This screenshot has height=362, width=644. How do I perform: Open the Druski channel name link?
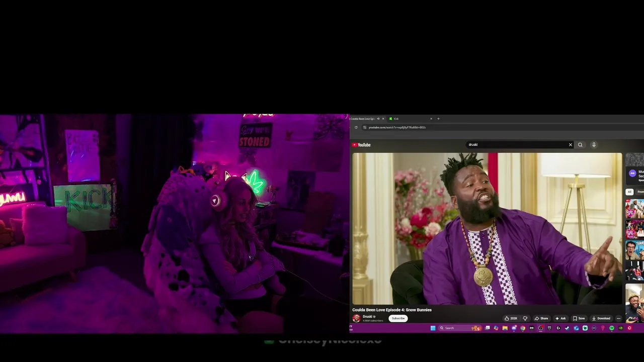[x=367, y=317]
